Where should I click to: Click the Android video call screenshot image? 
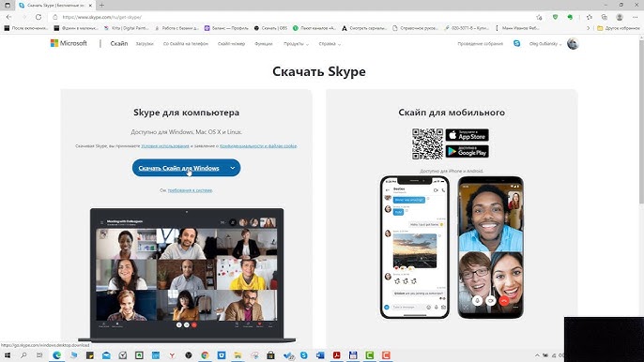490,247
